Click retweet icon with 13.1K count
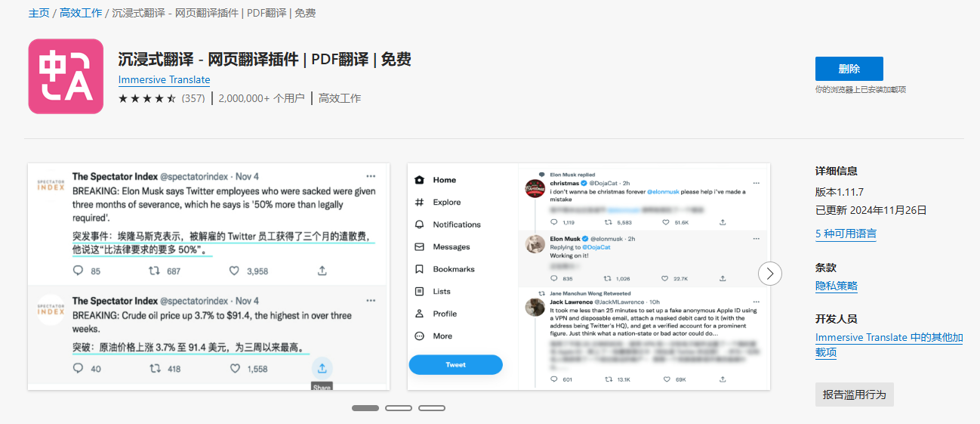This screenshot has height=424, width=980. tap(609, 379)
